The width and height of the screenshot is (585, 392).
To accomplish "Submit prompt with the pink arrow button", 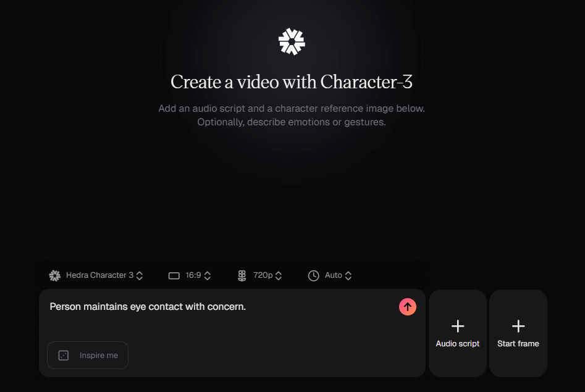I will [408, 307].
